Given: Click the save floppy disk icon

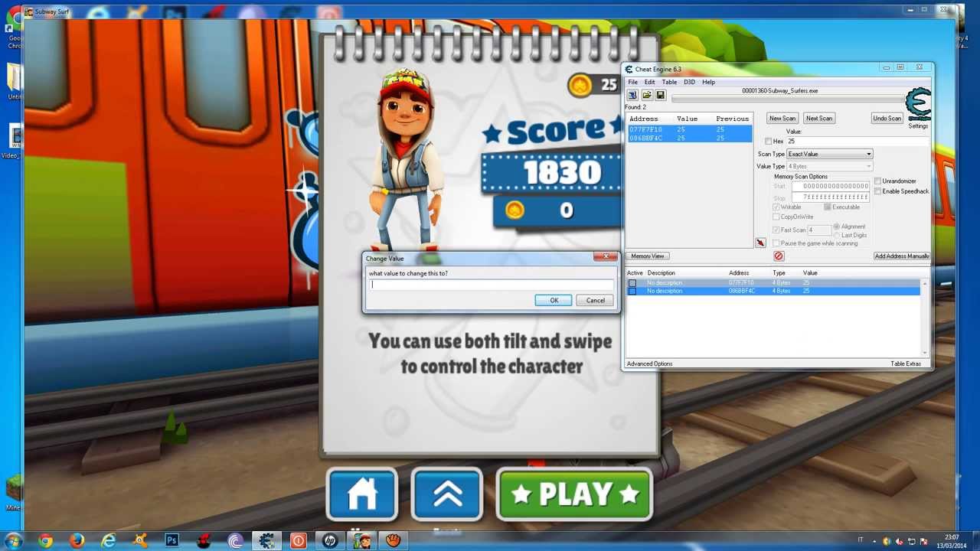Looking at the screenshot, I should pos(661,95).
